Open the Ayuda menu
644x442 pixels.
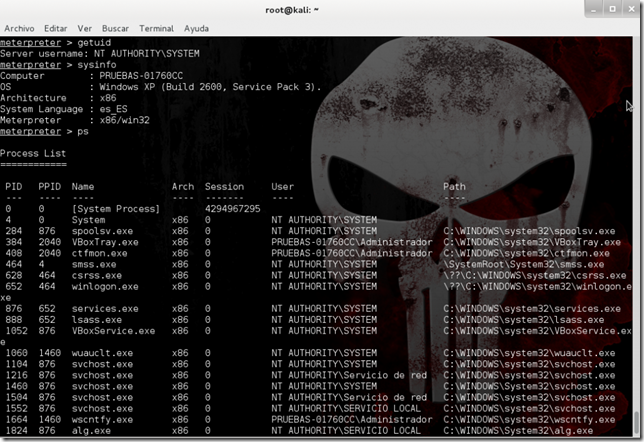pyautogui.click(x=196, y=28)
